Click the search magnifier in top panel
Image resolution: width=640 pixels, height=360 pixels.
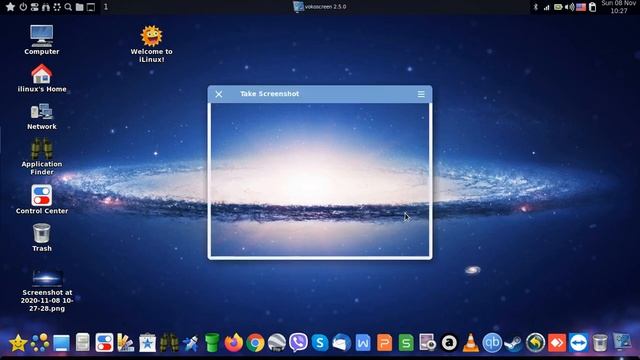click(x=68, y=7)
